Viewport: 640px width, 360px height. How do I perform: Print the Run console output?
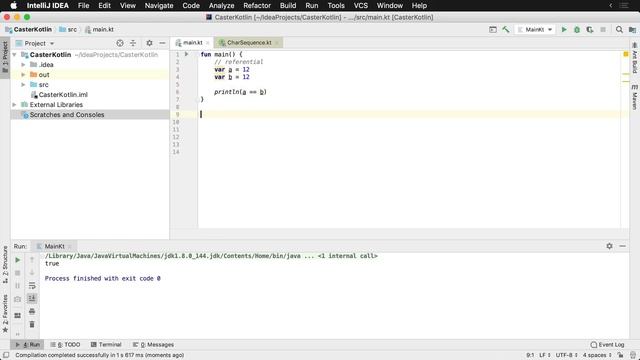(32, 311)
